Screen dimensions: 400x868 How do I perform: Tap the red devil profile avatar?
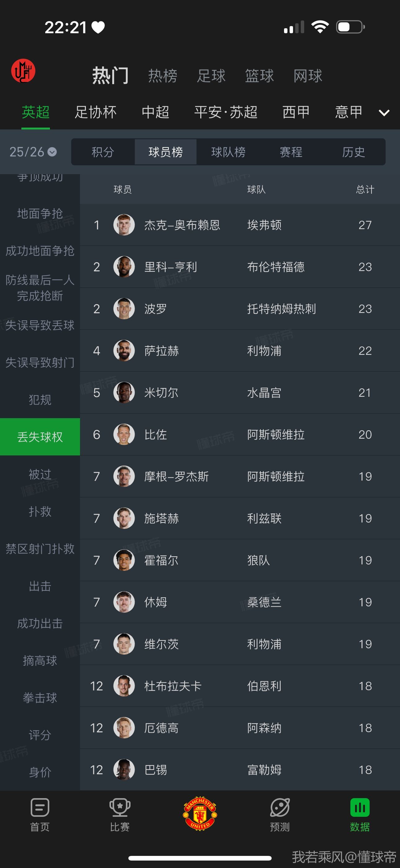pos(23,70)
